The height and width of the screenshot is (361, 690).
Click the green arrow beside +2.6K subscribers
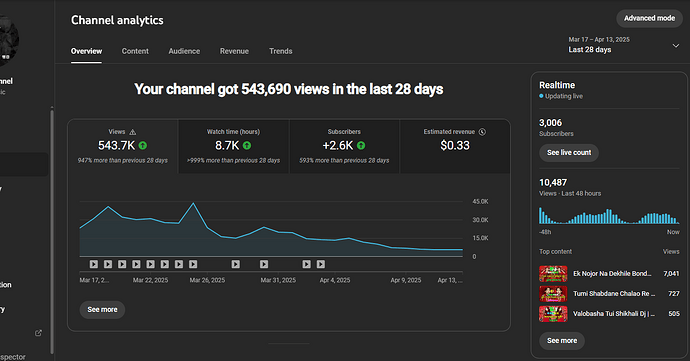[361, 145]
